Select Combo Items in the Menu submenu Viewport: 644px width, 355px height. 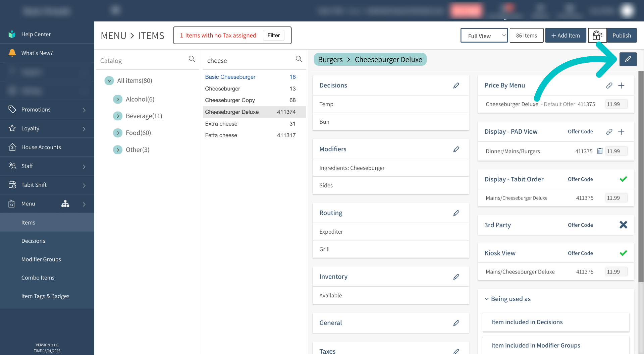[38, 278]
